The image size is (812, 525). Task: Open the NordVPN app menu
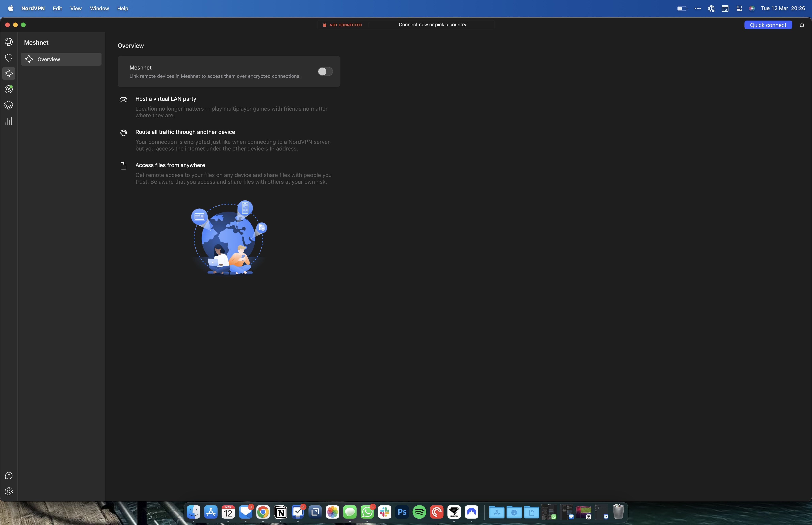tap(33, 8)
